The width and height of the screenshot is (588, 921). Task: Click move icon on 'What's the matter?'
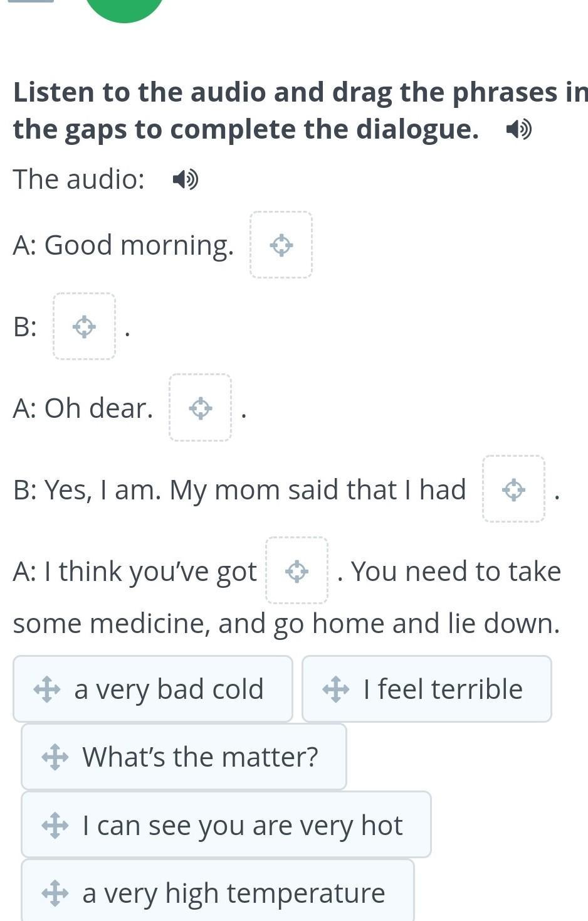point(55,757)
